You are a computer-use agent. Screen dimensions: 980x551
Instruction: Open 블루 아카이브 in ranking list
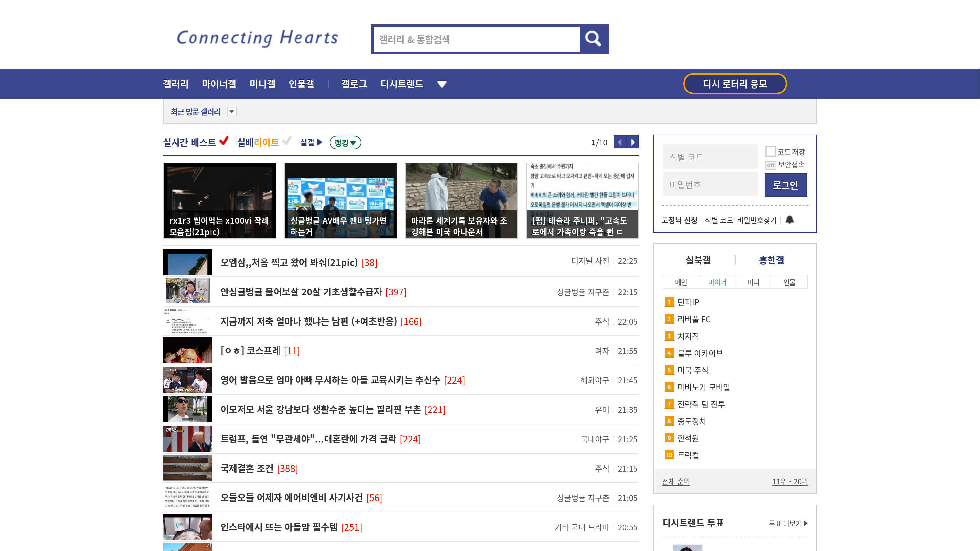[x=700, y=353]
